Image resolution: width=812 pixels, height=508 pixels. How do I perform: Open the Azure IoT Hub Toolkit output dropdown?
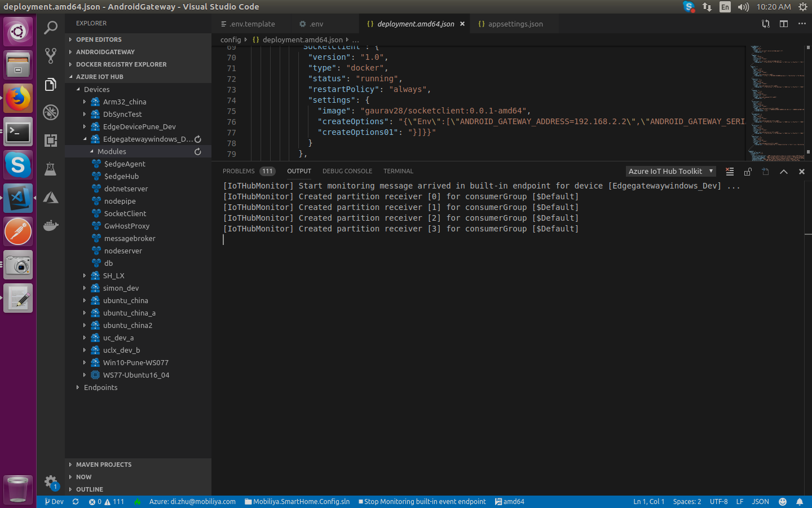point(670,171)
